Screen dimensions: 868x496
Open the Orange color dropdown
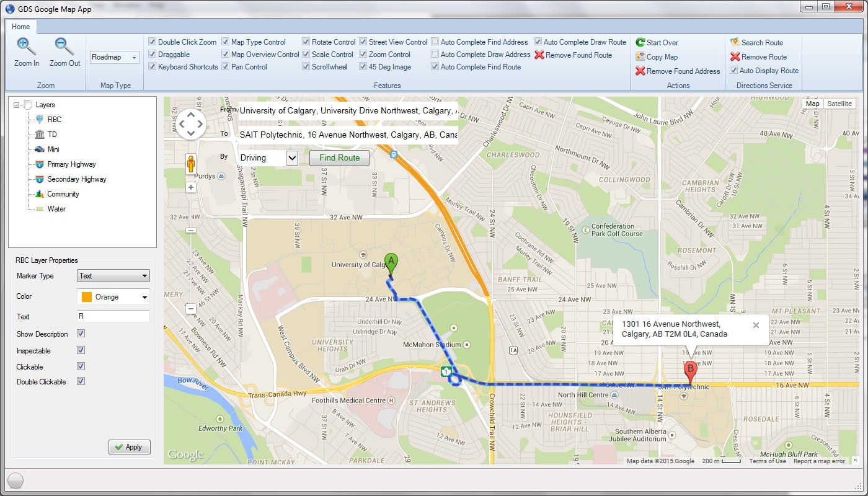113,297
